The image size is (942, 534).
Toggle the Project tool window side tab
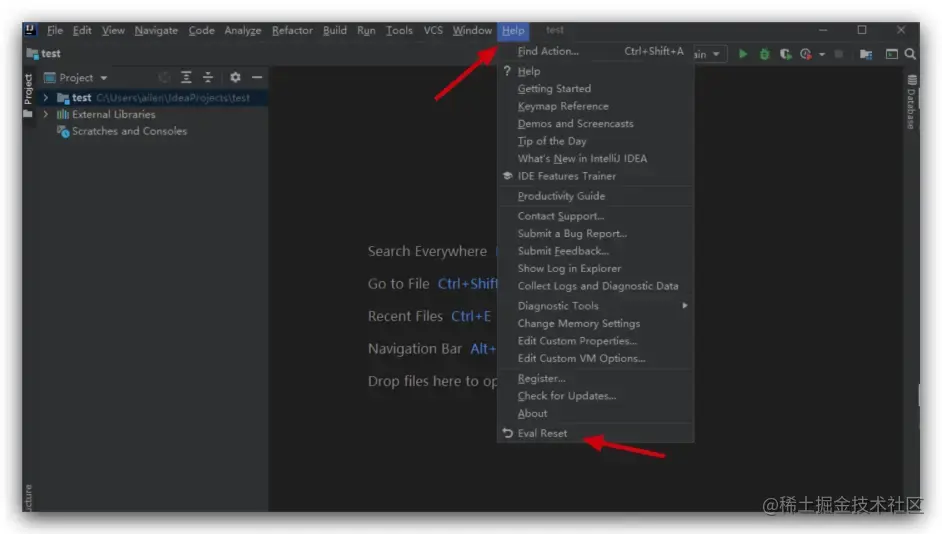(x=28, y=96)
